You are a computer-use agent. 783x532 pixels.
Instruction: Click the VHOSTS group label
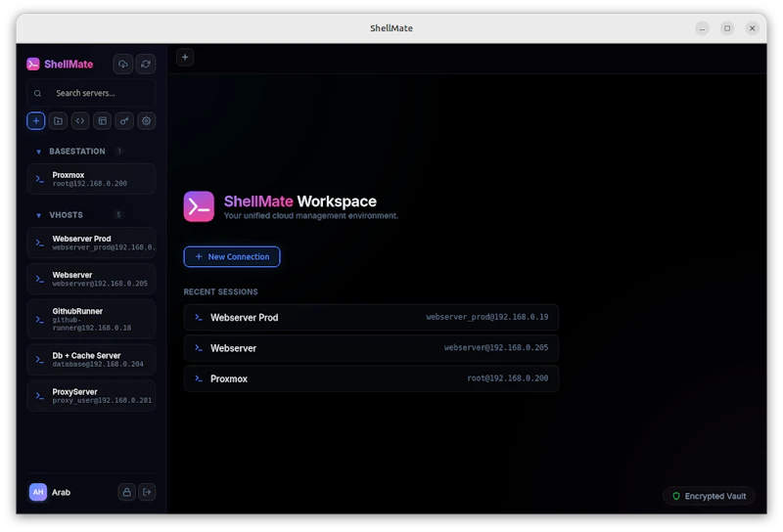pos(66,215)
